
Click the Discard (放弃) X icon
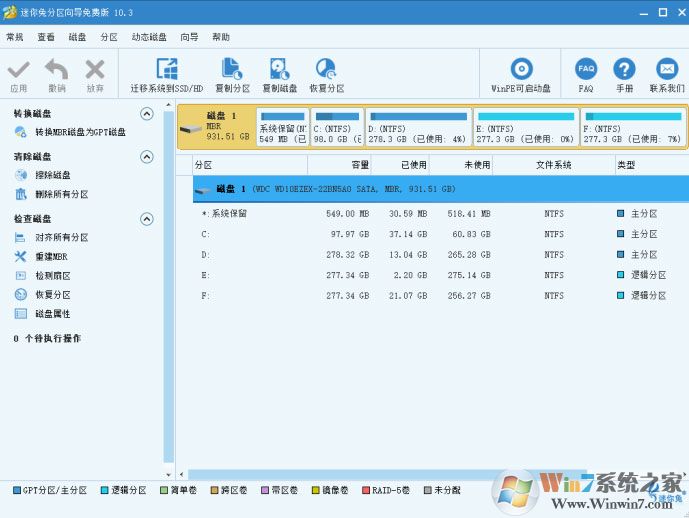(95, 70)
